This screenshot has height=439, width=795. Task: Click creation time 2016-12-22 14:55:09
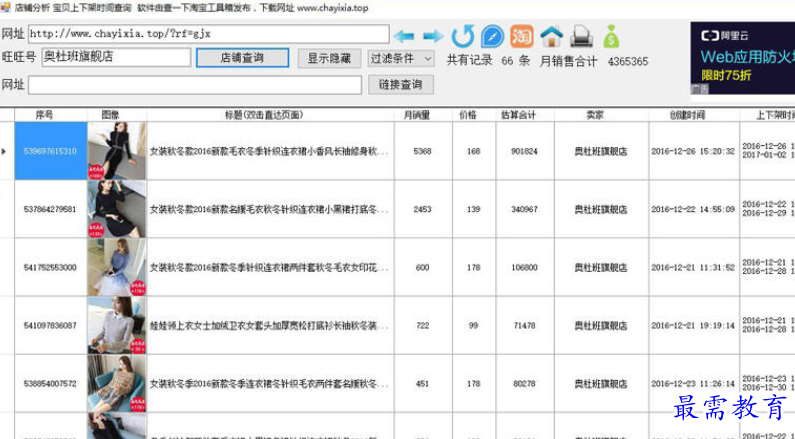point(693,209)
